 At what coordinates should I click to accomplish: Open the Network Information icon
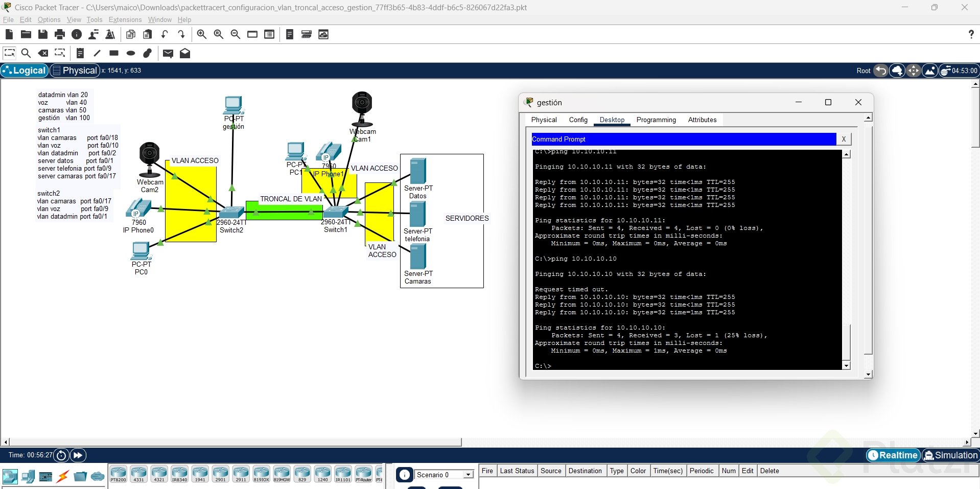(77, 34)
